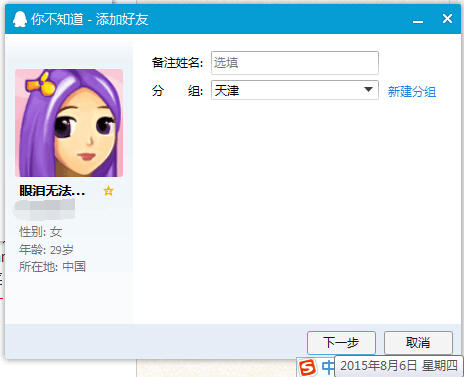Click the purple-haired girl avatar picture
464x377 pixels.
tap(69, 123)
